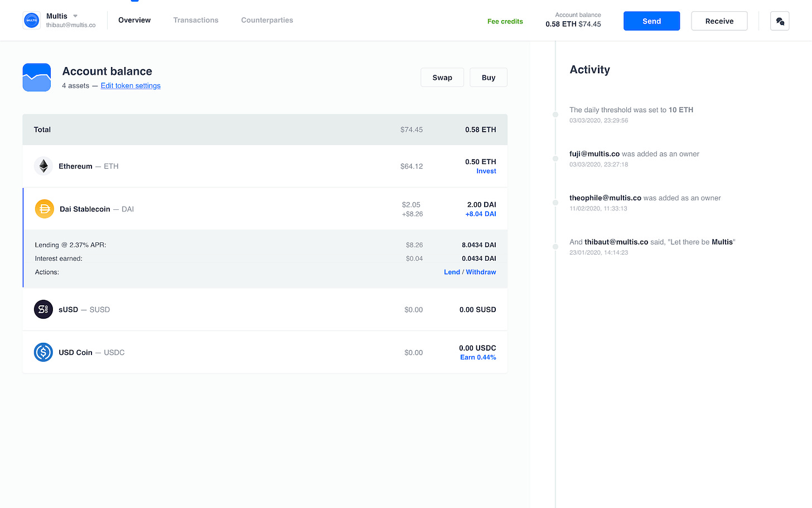
Task: Click the Interest earned 0.0434 DAI value
Action: (479, 258)
